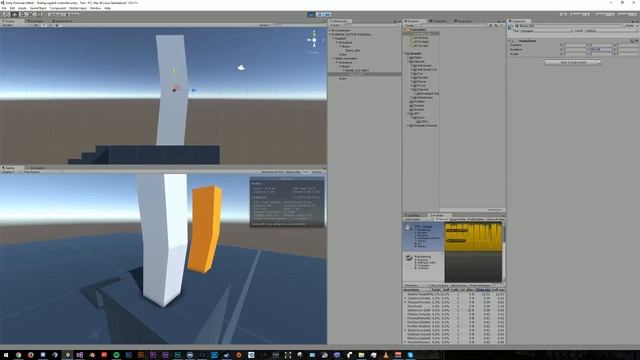Open the Component menu
This screenshot has height=360, width=640.
[58, 8]
